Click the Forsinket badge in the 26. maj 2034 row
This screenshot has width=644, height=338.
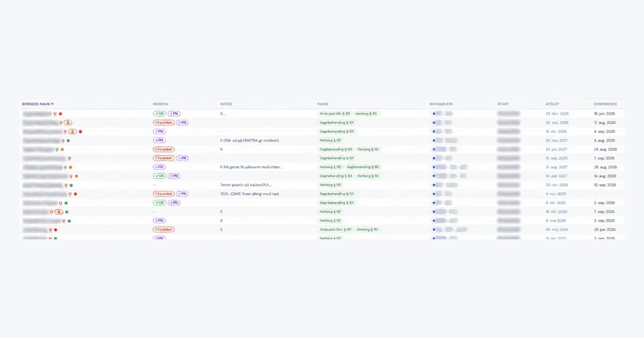pyautogui.click(x=164, y=229)
